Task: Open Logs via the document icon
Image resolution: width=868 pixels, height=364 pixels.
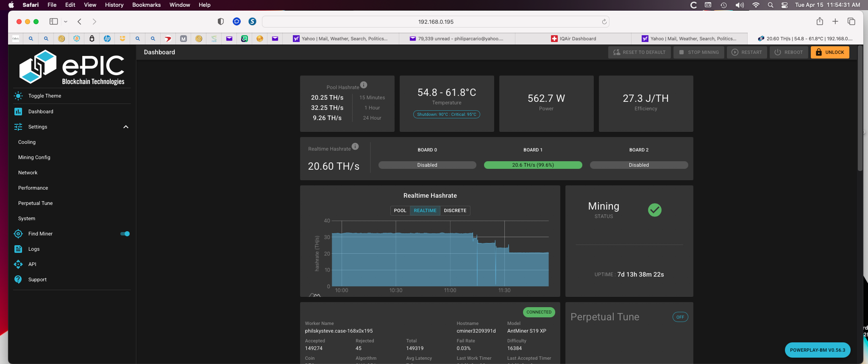Action: click(x=18, y=249)
